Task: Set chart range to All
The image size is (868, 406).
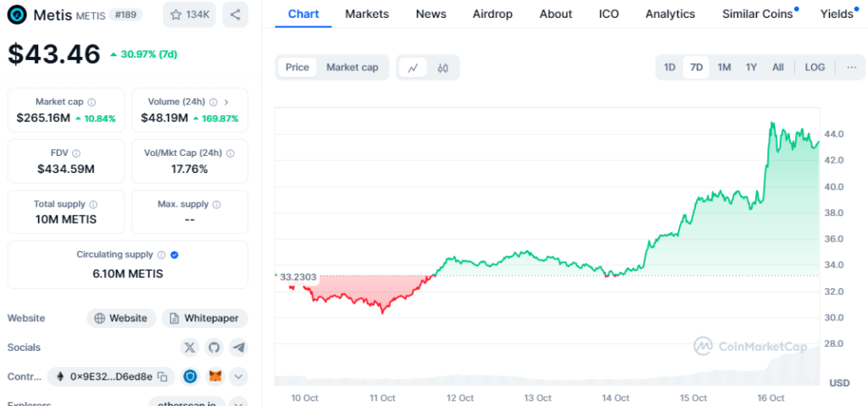Action: point(778,68)
